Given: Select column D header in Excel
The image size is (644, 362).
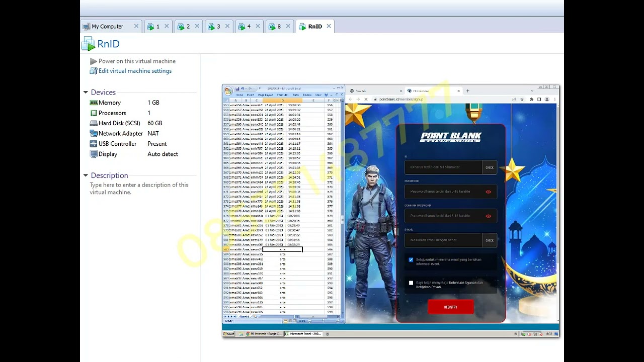Looking at the screenshot, I should coord(282,100).
